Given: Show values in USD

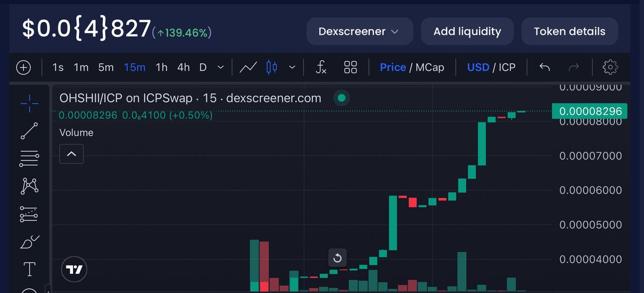Looking at the screenshot, I should pyautogui.click(x=478, y=68).
